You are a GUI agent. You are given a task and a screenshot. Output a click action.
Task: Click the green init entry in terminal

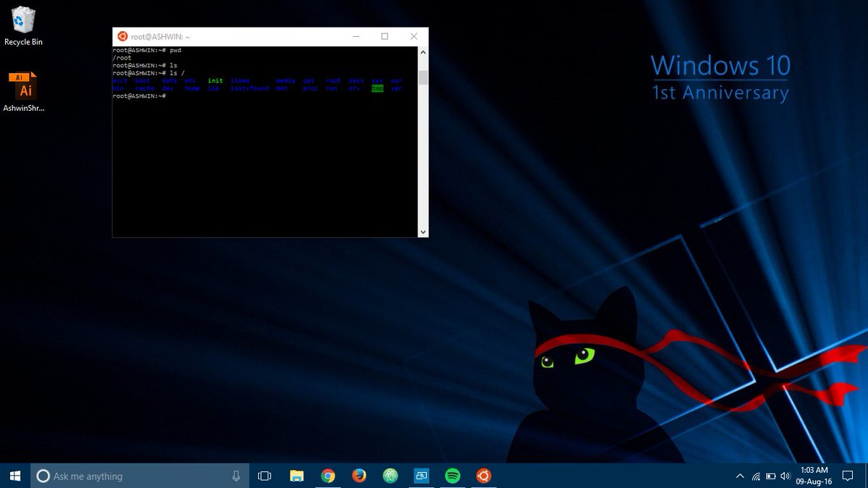[216, 80]
